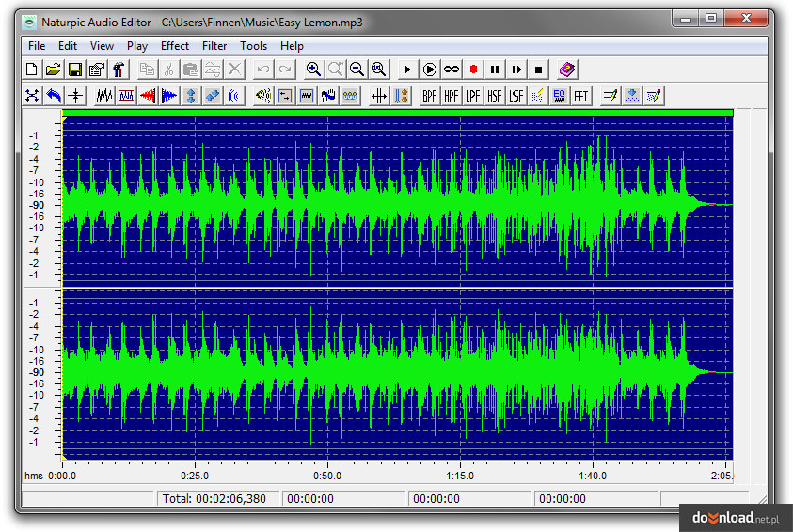The height and width of the screenshot is (532, 793).
Task: Click the Zoom Selection magnifier icon
Action: 335,70
